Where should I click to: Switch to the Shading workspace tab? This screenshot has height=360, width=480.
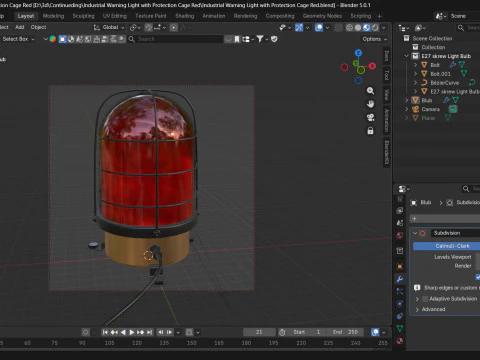click(185, 16)
